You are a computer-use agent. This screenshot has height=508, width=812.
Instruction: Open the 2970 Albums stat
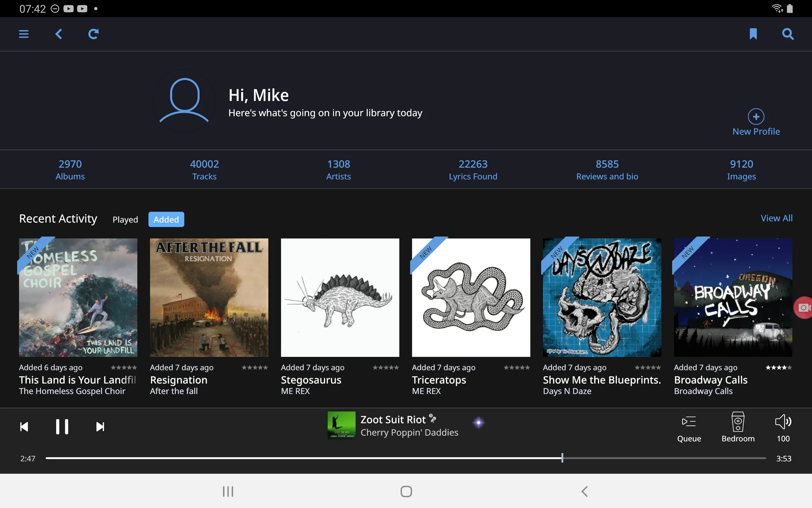[70, 170]
